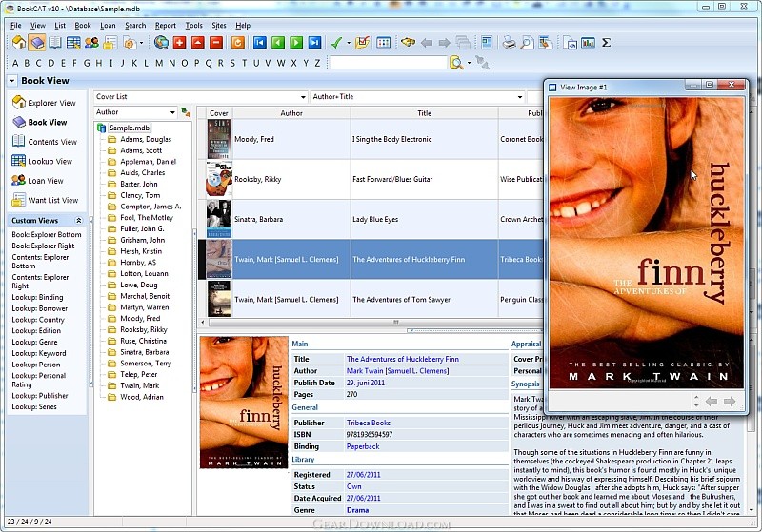Open the calendar grid toolbar icon
Screen dimensions: 762x532
[384, 43]
